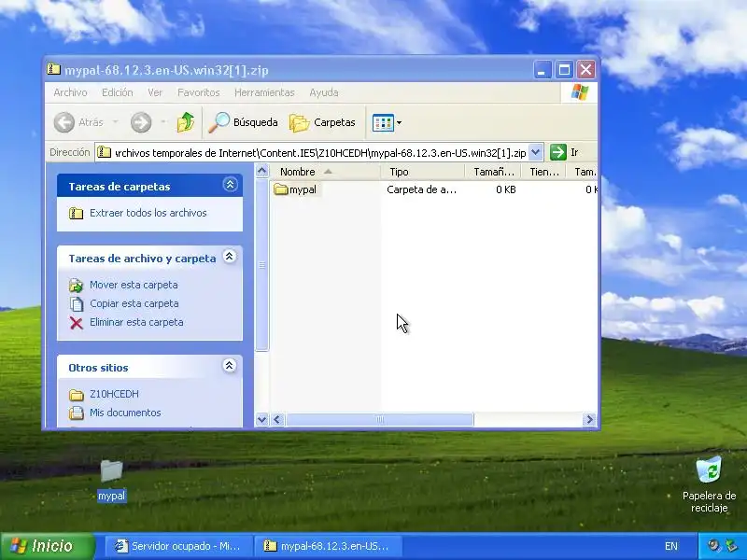Open the Atrás history dropdown arrow
This screenshot has height=560, width=747.
(115, 122)
